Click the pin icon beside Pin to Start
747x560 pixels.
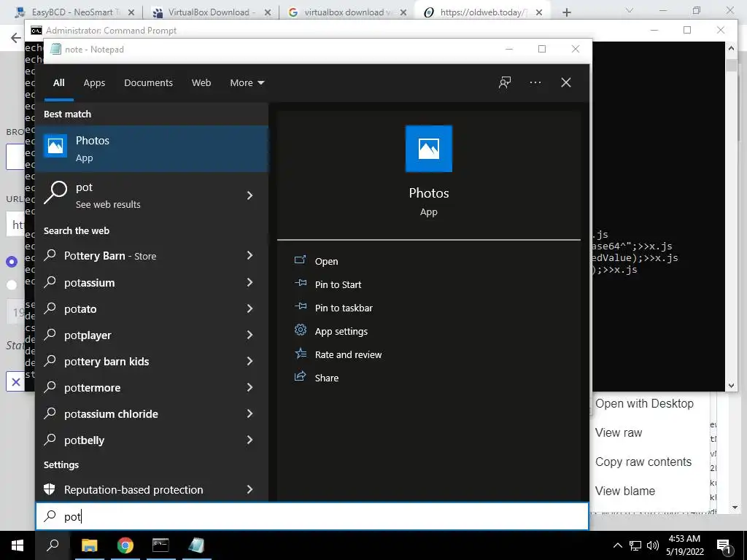click(x=300, y=283)
